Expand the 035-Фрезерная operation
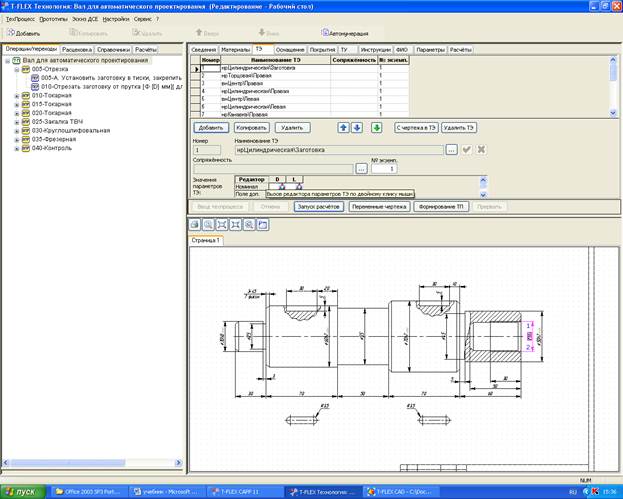The width and height of the screenshot is (623, 499). pos(17,139)
